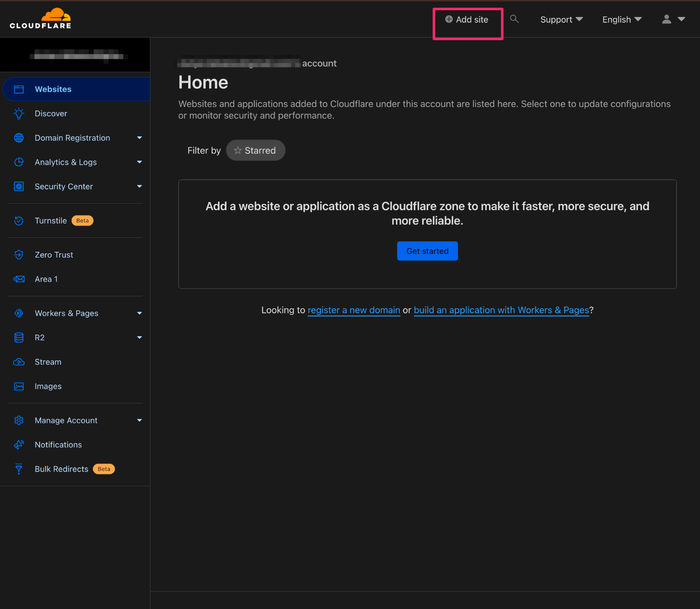
Task: Follow register a new domain link
Action: click(x=354, y=310)
